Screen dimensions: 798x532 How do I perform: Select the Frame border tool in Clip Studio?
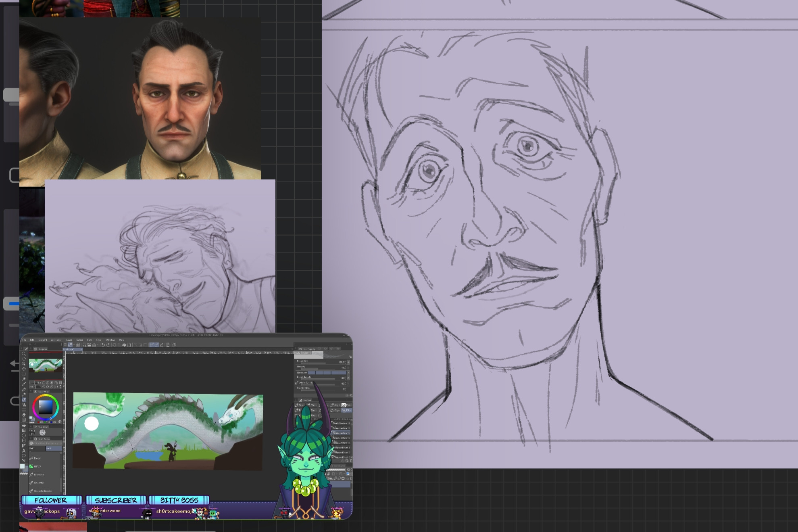point(24,440)
